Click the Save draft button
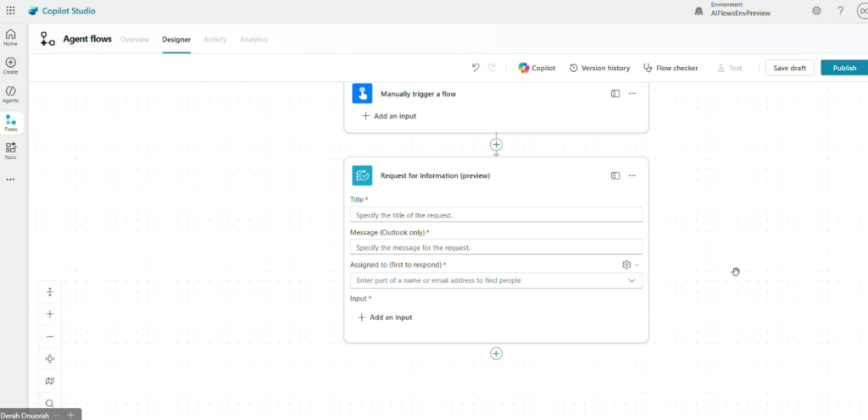868x420 pixels. pos(790,68)
